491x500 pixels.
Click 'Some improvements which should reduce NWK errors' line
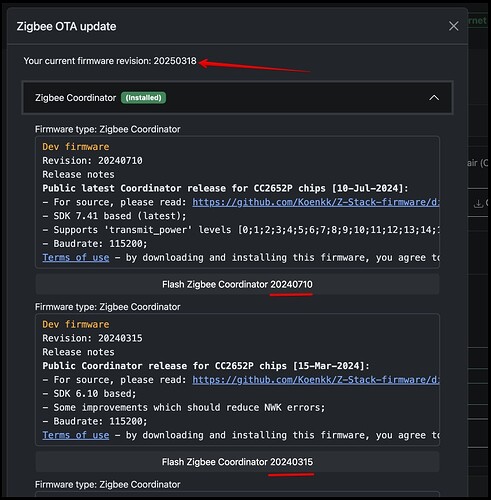184,407
